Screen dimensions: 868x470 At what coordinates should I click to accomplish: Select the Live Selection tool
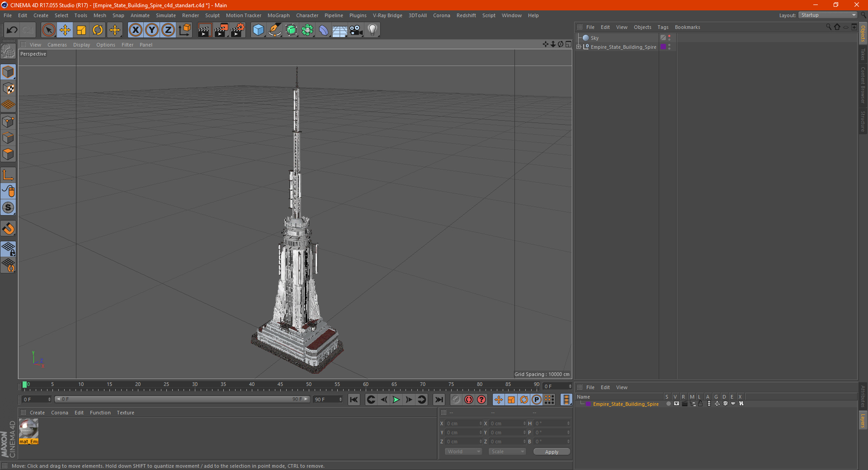[x=48, y=30]
